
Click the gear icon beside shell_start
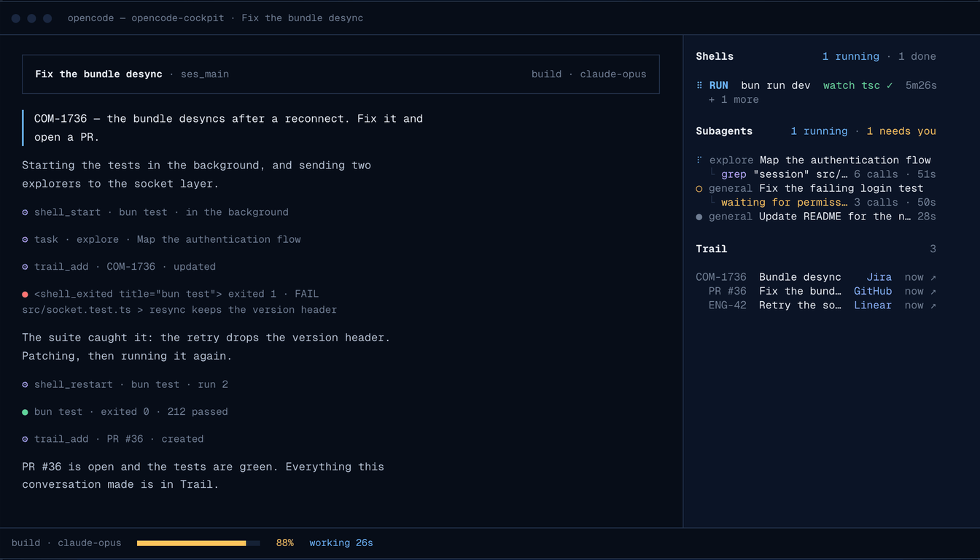click(x=25, y=212)
